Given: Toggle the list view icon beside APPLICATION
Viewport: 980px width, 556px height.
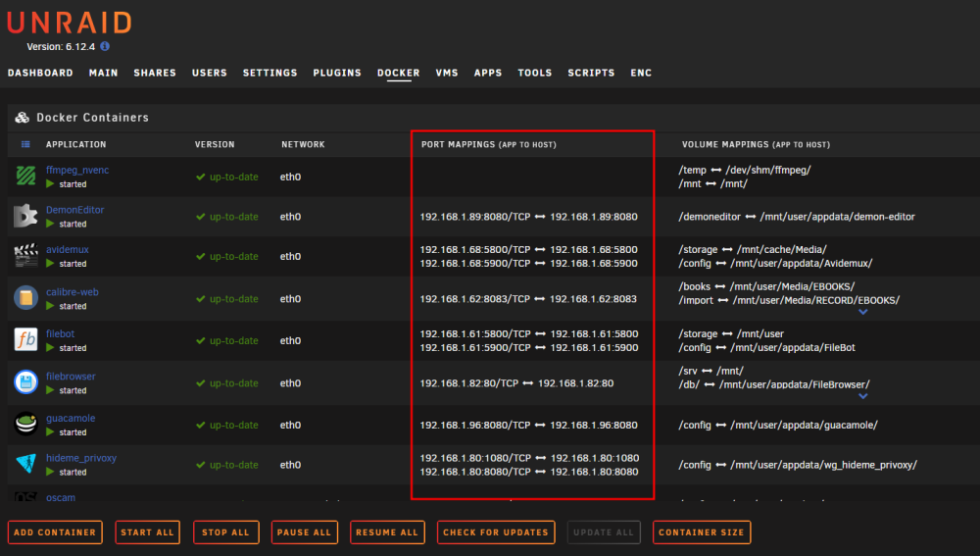Looking at the screenshot, I should click(25, 144).
